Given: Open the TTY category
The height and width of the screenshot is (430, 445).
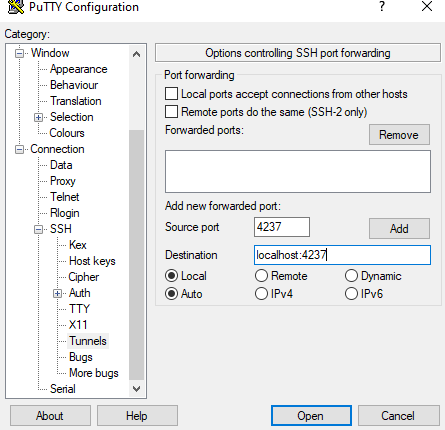Looking at the screenshot, I should point(79,309).
